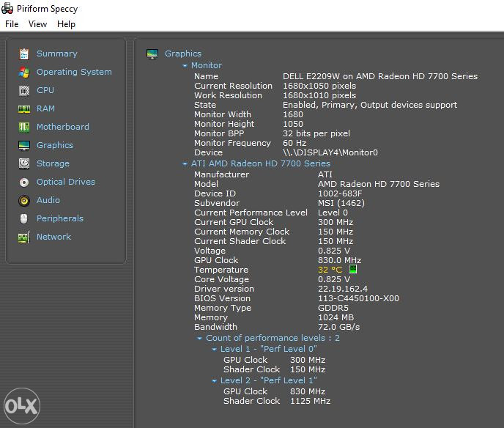504x428 pixels.
Task: Open the File menu
Action: coord(12,24)
